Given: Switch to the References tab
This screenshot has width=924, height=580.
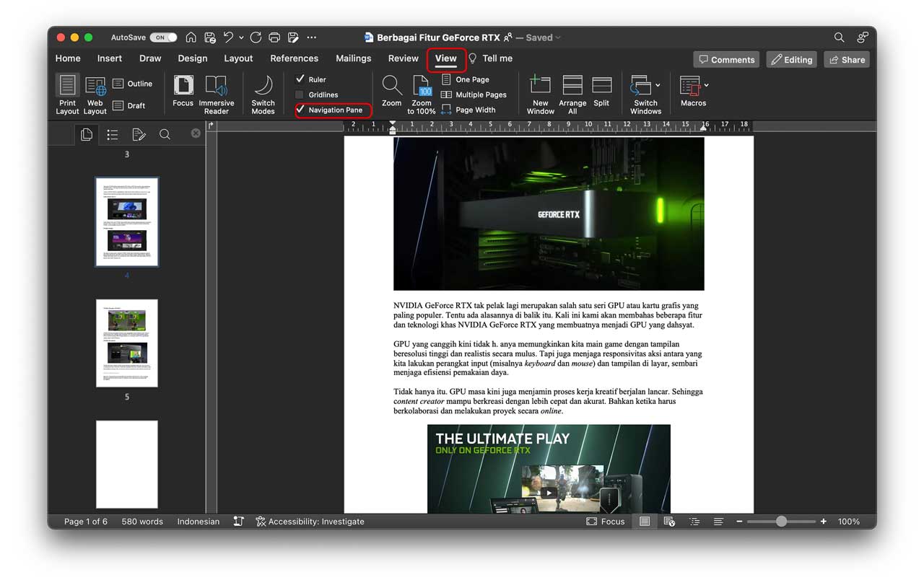Looking at the screenshot, I should (294, 58).
